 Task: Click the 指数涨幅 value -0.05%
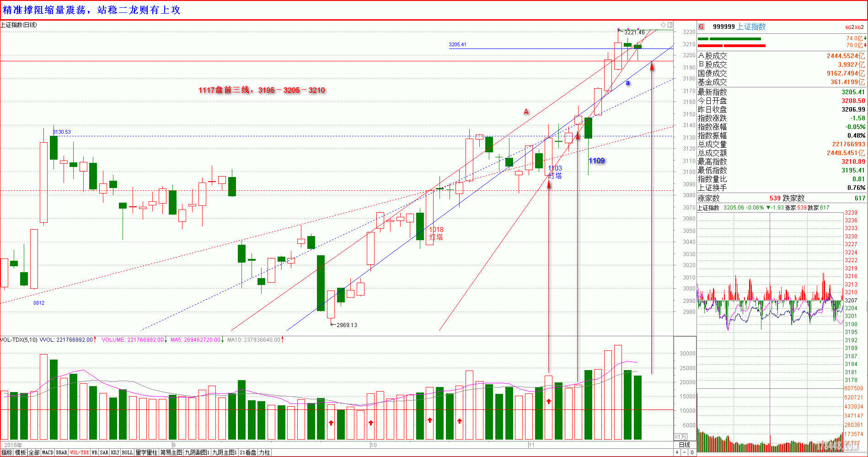tap(855, 127)
